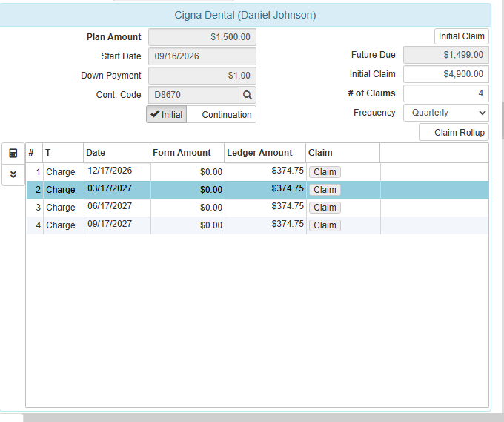This screenshot has height=422, width=504.
Task: Click the Cont. Code search magnifier
Action: click(247, 95)
